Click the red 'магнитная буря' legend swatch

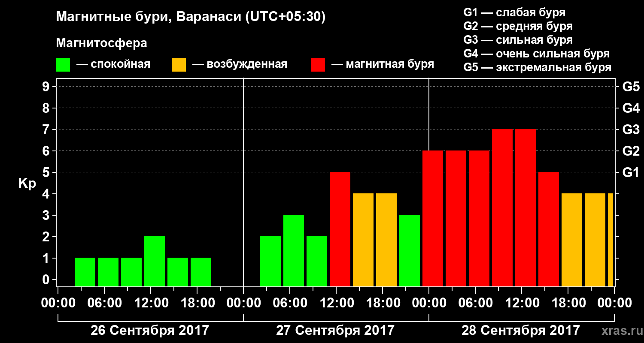pyautogui.click(x=318, y=64)
